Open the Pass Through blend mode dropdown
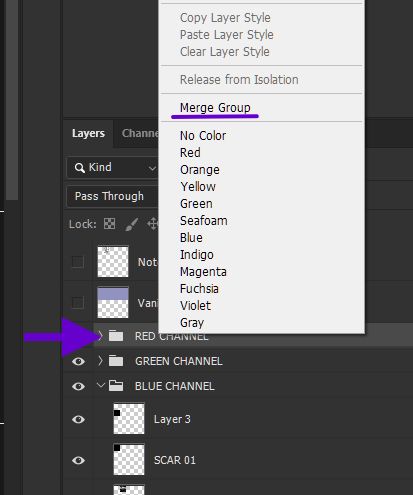Image resolution: width=413 pixels, height=495 pixels. coord(113,196)
